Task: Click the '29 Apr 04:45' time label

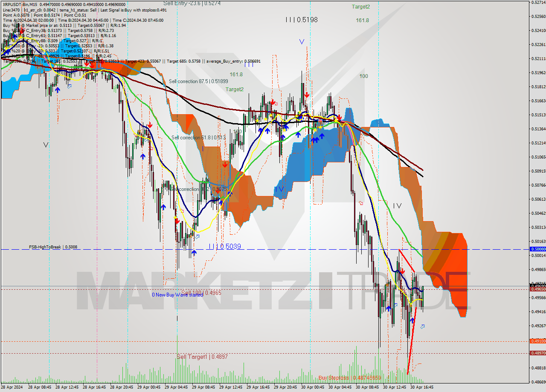Action: coord(176,387)
